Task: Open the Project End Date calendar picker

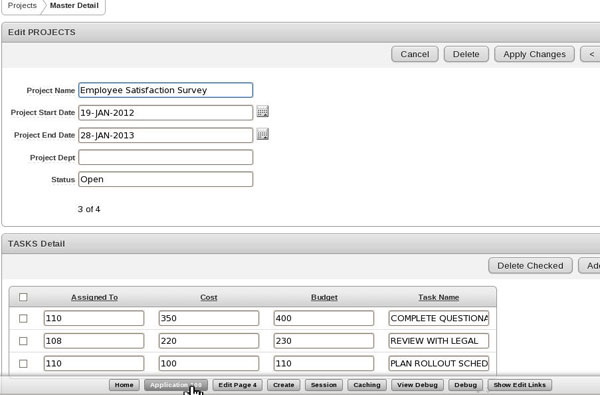Action: (x=262, y=134)
